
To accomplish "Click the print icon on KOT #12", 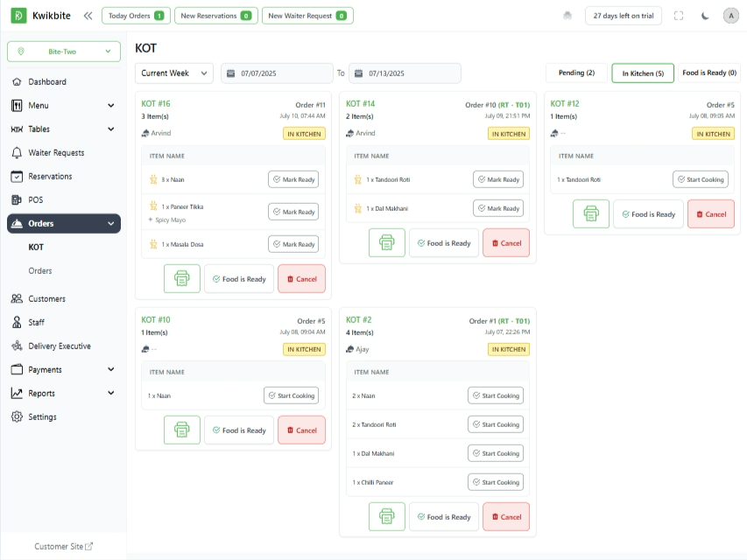I will 591,214.
